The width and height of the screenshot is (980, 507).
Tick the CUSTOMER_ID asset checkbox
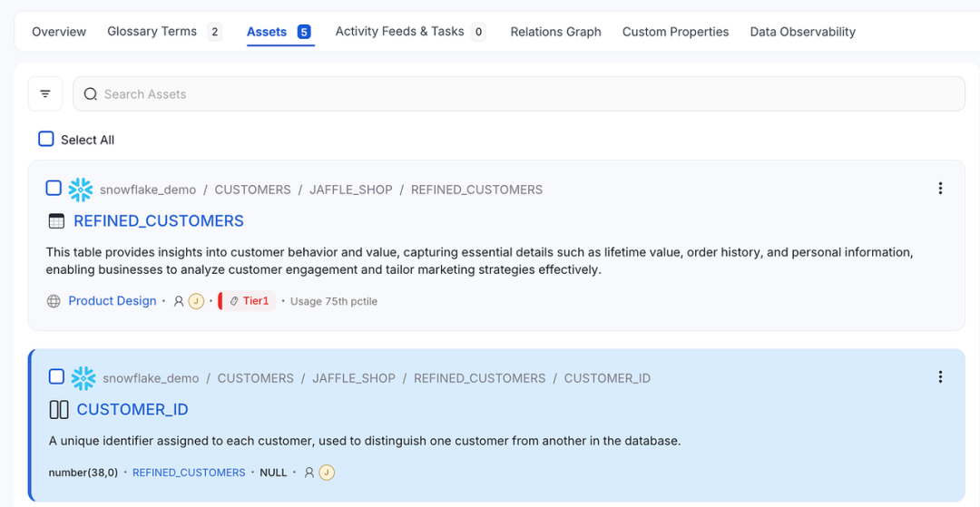57,376
